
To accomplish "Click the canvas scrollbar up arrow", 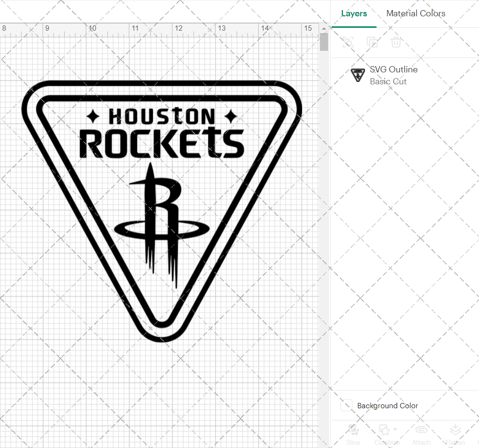I will pos(324,28).
